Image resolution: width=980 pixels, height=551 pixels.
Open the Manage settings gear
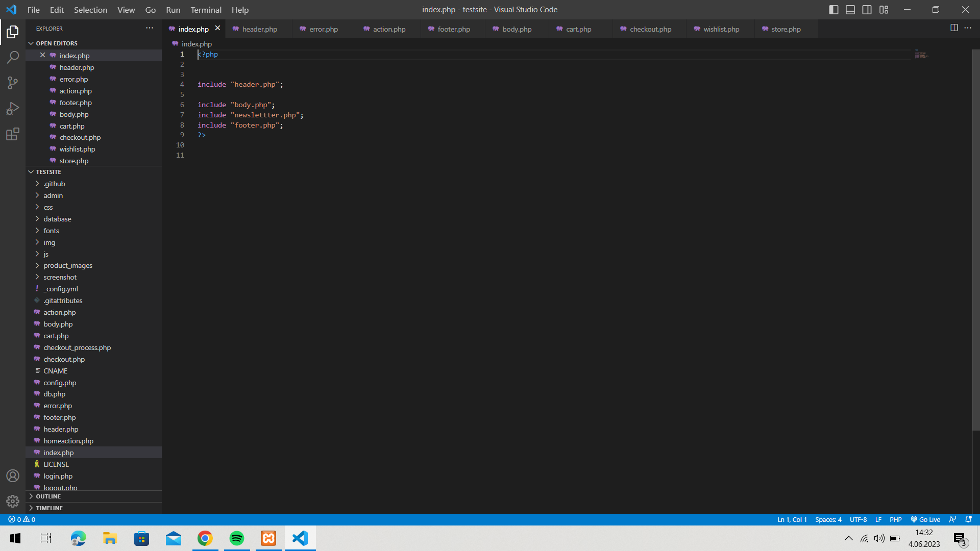click(13, 501)
